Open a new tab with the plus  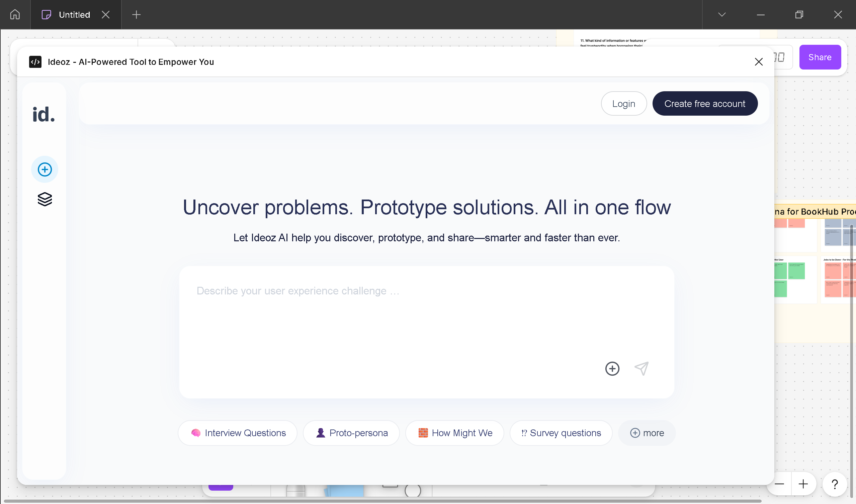pyautogui.click(x=136, y=15)
